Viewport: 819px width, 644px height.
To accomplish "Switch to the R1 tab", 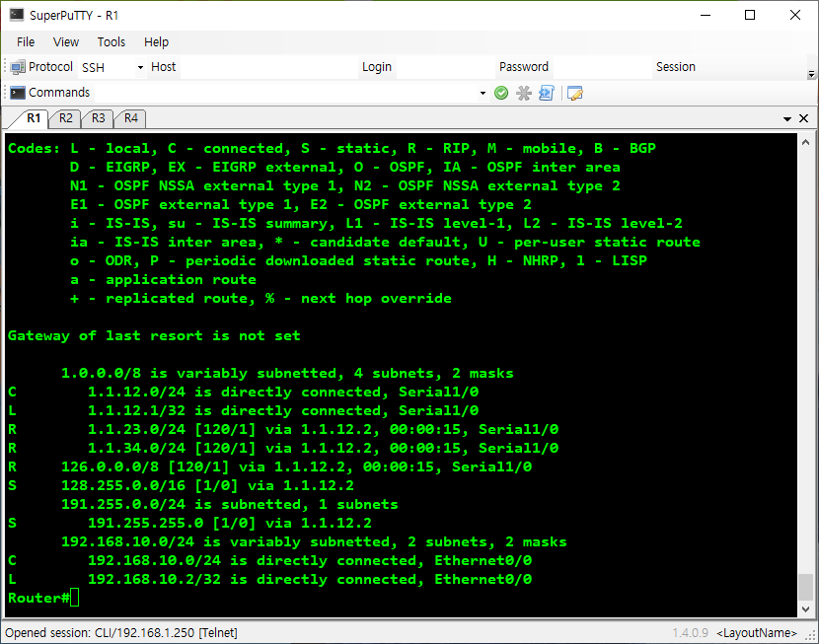I will 34,118.
